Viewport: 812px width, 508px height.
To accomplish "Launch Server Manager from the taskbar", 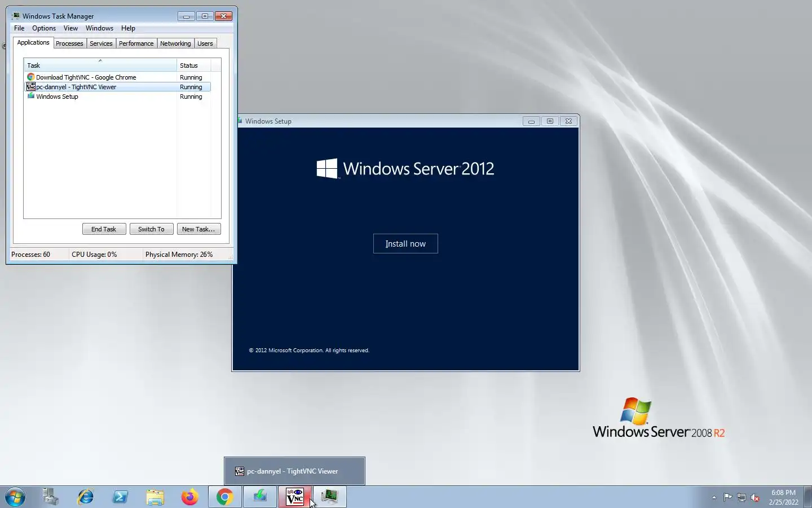I will point(51,497).
